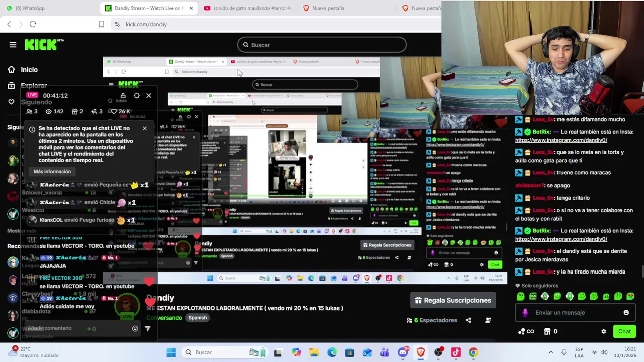The image size is (644, 362).
Task: Dismiss the chat LIVE warning notice
Action: point(144,128)
